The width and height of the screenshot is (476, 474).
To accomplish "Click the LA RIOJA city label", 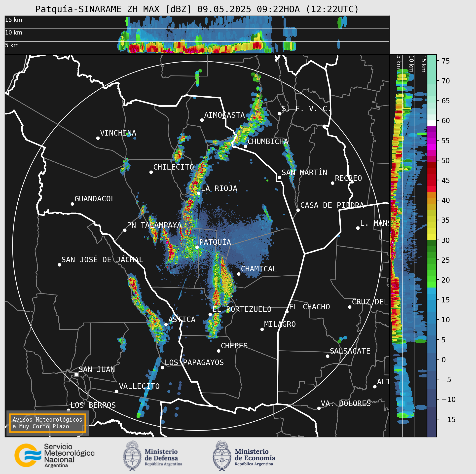I will click(x=219, y=188).
